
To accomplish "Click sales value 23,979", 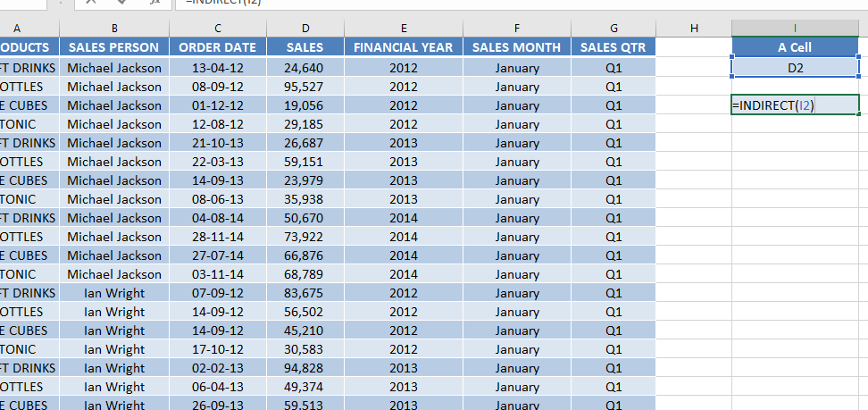I will (305, 180).
